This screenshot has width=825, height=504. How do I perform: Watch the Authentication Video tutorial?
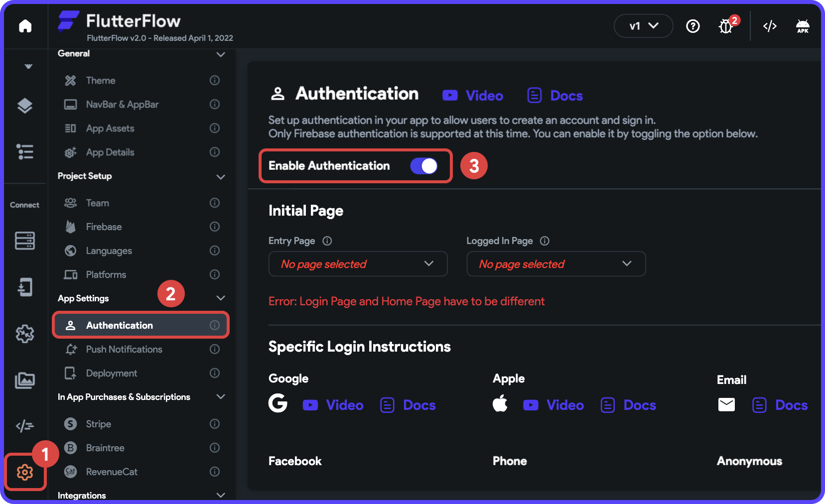point(472,95)
